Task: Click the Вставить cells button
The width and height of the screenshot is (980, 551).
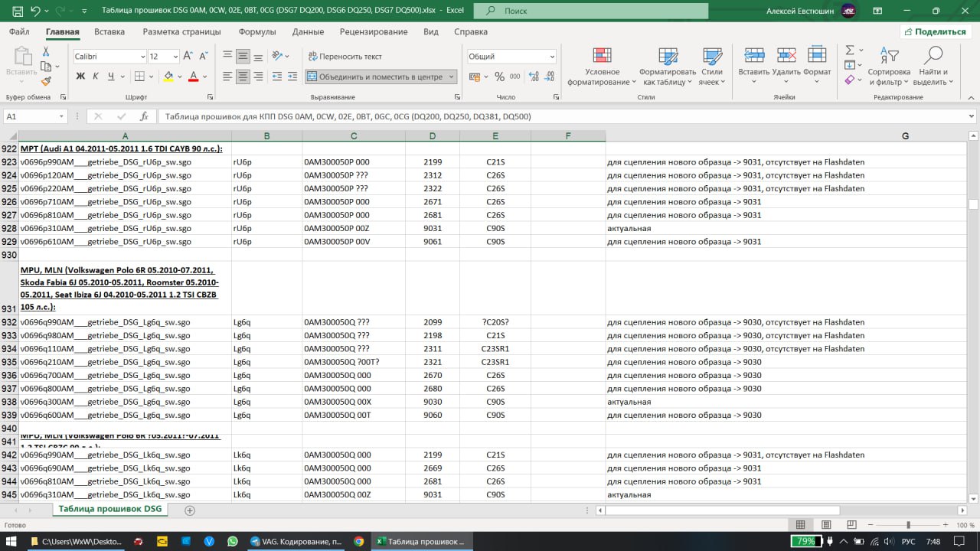Action: pos(754,67)
